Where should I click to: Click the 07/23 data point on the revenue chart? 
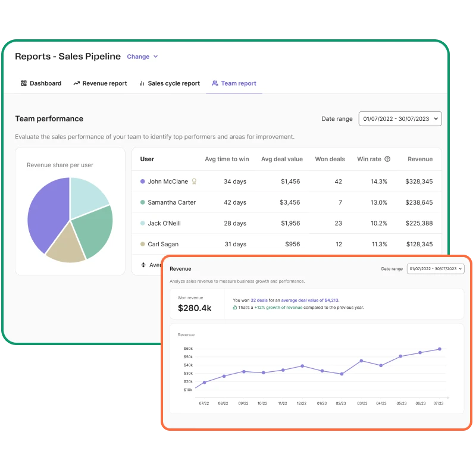[x=440, y=349]
